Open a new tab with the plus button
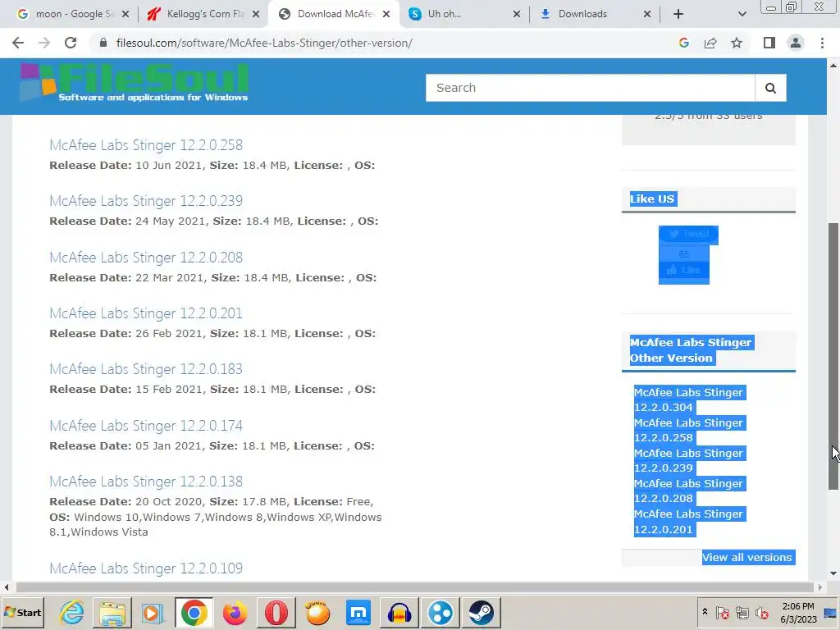This screenshot has height=630, width=840. (x=678, y=14)
